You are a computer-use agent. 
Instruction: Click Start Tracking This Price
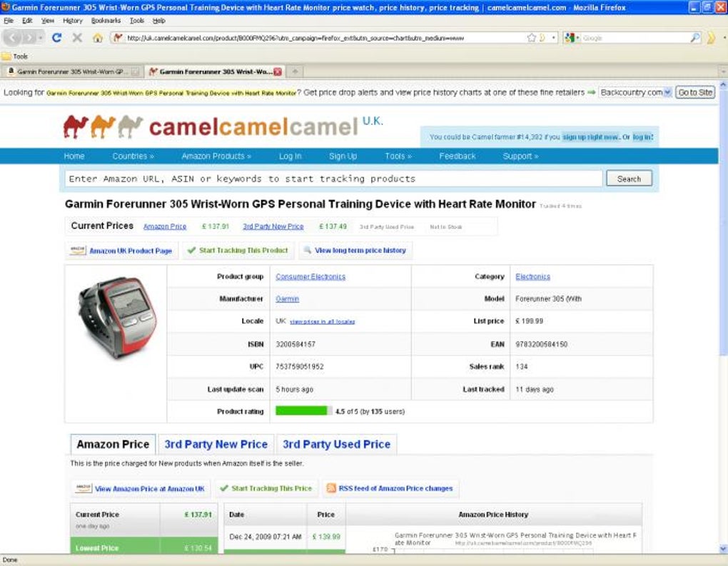click(266, 488)
